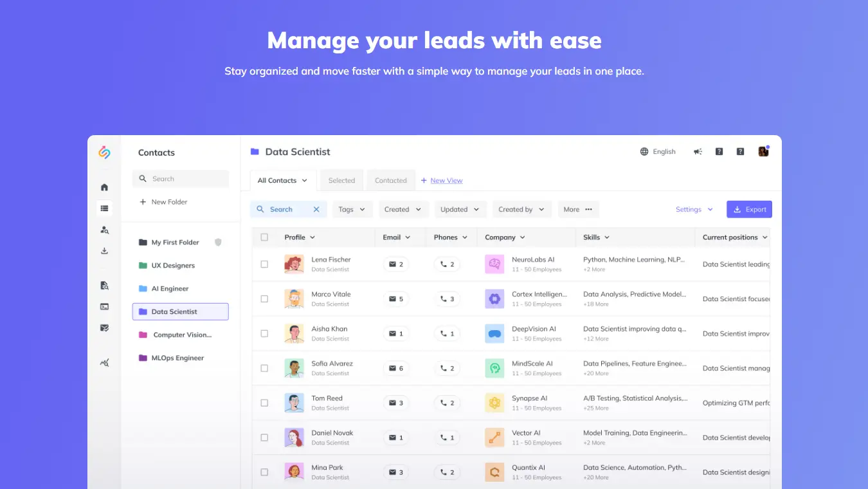Open the Home icon in the sidebar

pos(104,187)
